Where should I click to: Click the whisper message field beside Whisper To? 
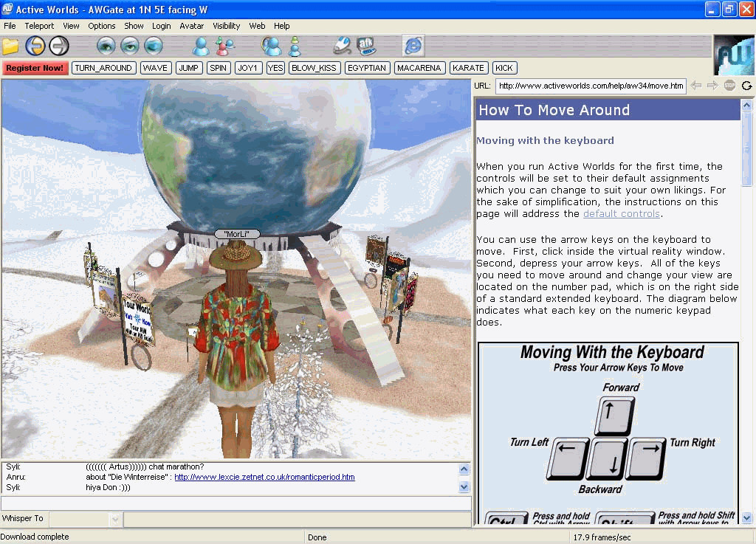point(298,519)
